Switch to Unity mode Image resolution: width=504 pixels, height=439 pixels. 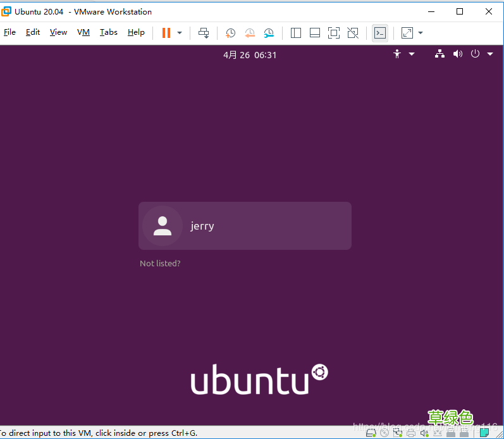[x=353, y=33]
